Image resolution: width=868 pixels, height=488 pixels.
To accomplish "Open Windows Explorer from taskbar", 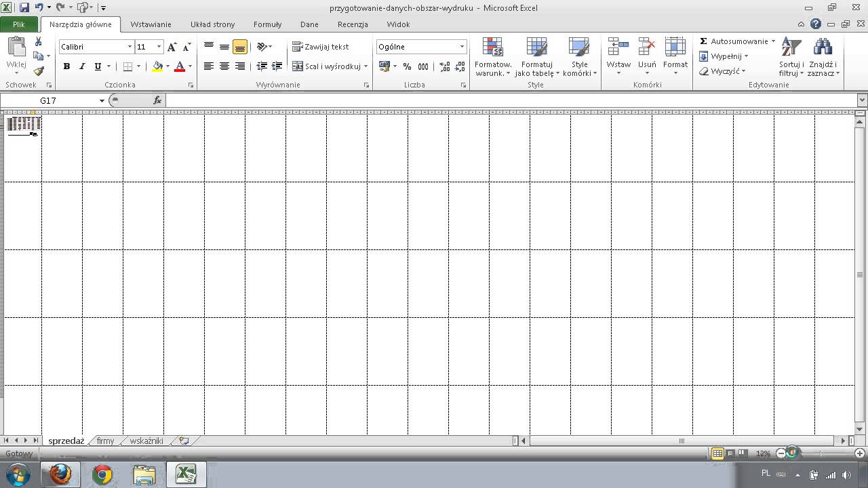I will click(144, 474).
